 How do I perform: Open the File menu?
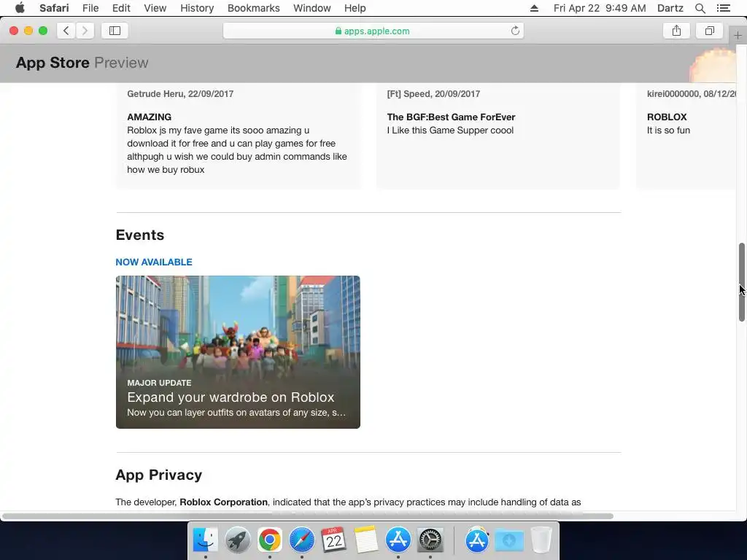[x=90, y=8]
